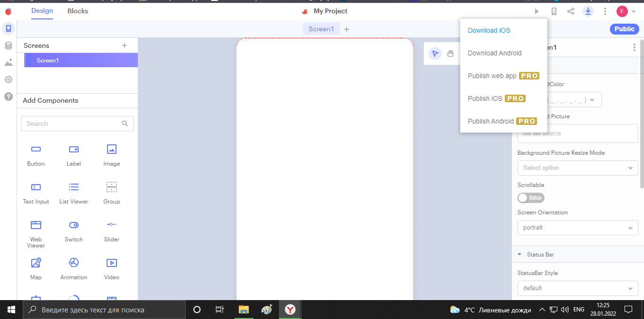Open the Assets image sidebar icon

click(x=8, y=62)
